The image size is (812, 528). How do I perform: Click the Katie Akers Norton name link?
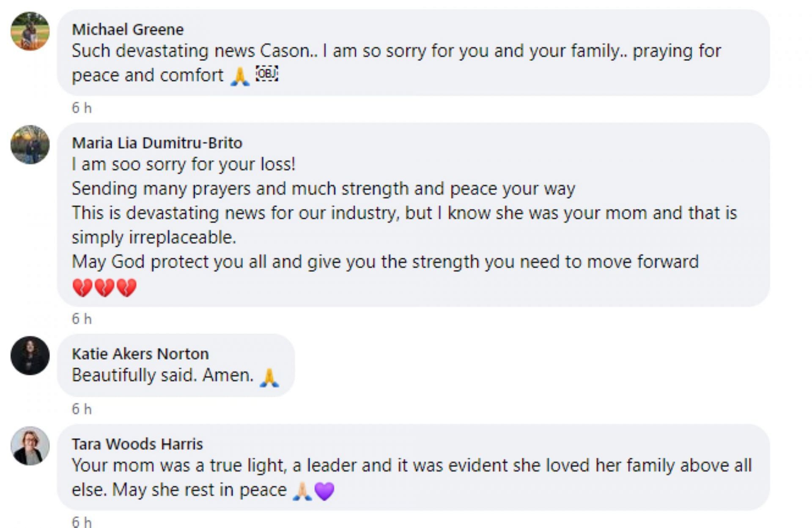pyautogui.click(x=140, y=354)
